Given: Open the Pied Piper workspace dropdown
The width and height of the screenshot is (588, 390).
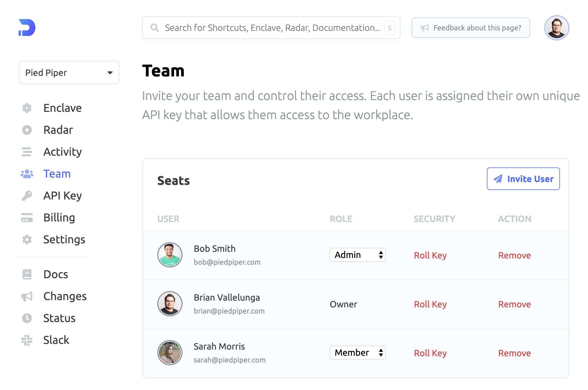Looking at the screenshot, I should point(69,73).
